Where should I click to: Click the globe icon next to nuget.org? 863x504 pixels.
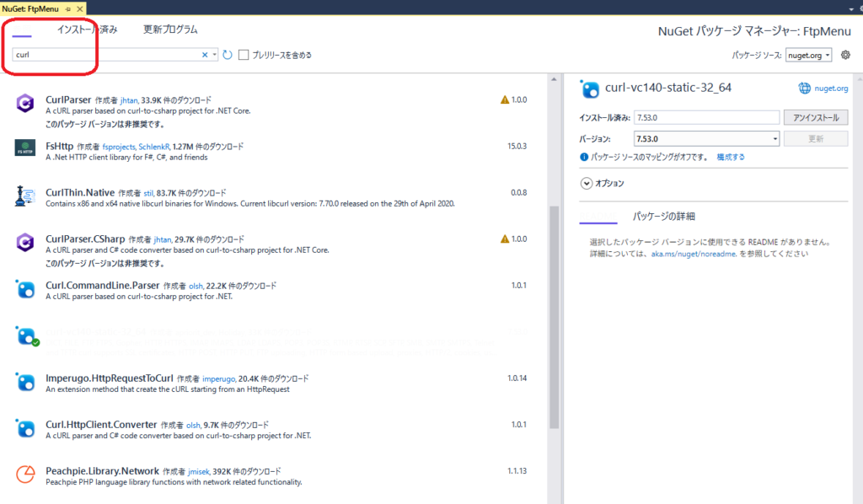pyautogui.click(x=804, y=88)
